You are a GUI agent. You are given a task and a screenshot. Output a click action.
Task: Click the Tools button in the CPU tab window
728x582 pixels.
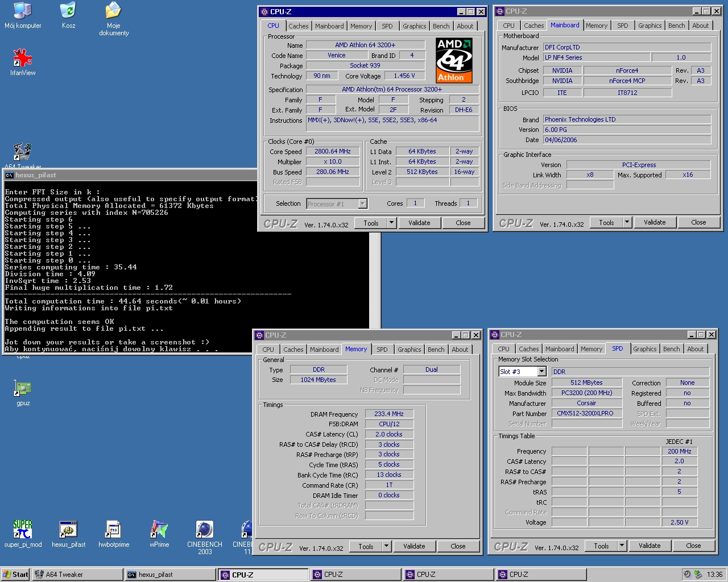click(371, 223)
